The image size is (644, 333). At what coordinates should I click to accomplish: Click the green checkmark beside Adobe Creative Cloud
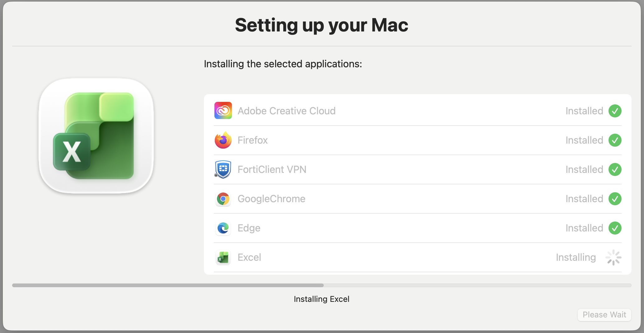click(x=615, y=111)
